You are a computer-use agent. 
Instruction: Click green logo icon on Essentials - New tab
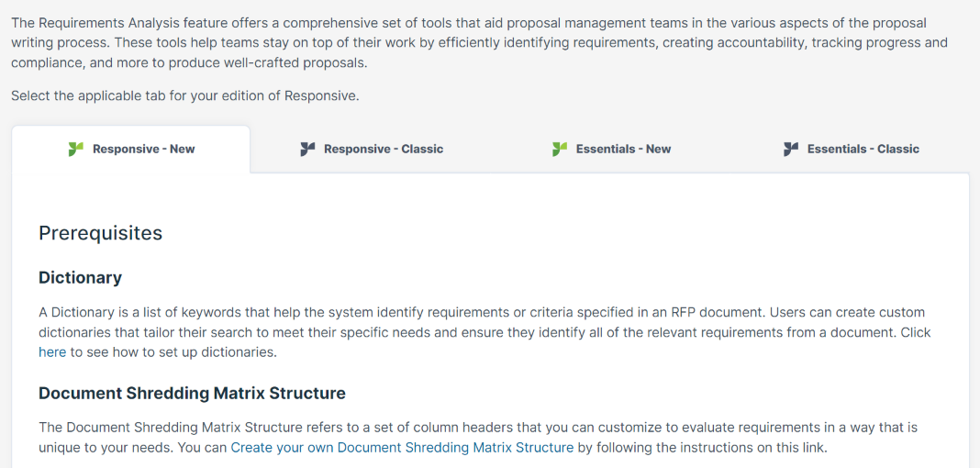coord(560,150)
